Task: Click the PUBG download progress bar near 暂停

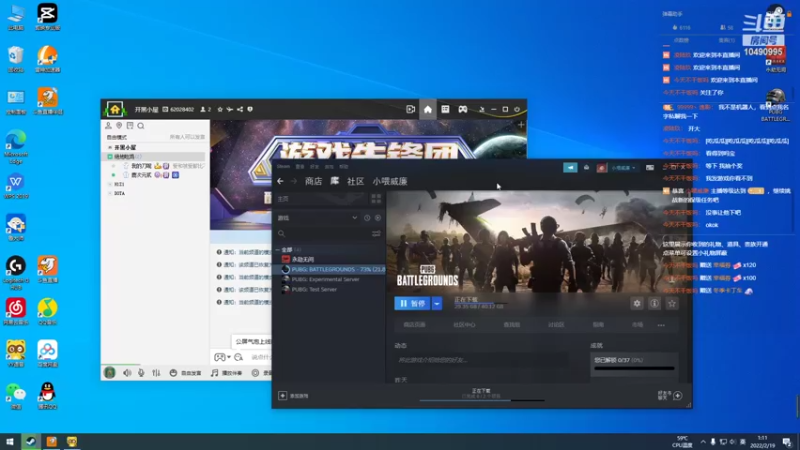Action: point(481,303)
